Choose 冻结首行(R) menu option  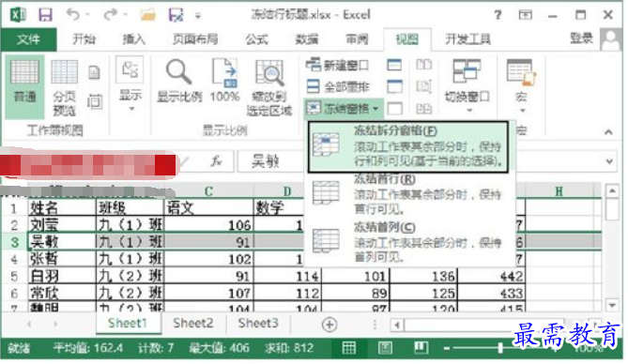[x=409, y=195]
